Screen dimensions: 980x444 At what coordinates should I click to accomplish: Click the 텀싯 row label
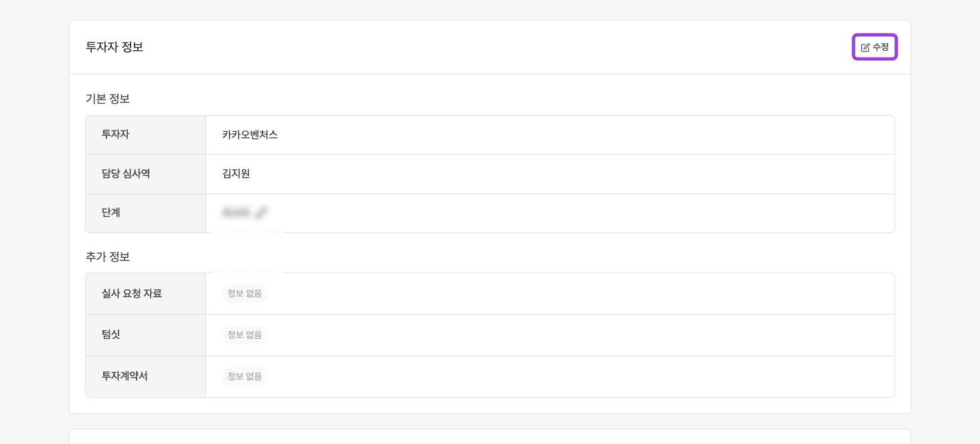(x=111, y=335)
